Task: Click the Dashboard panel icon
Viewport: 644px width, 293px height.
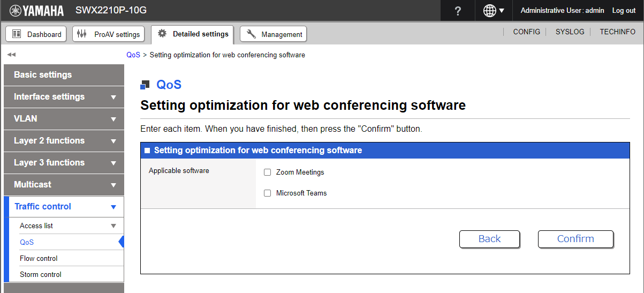Action: tap(17, 34)
